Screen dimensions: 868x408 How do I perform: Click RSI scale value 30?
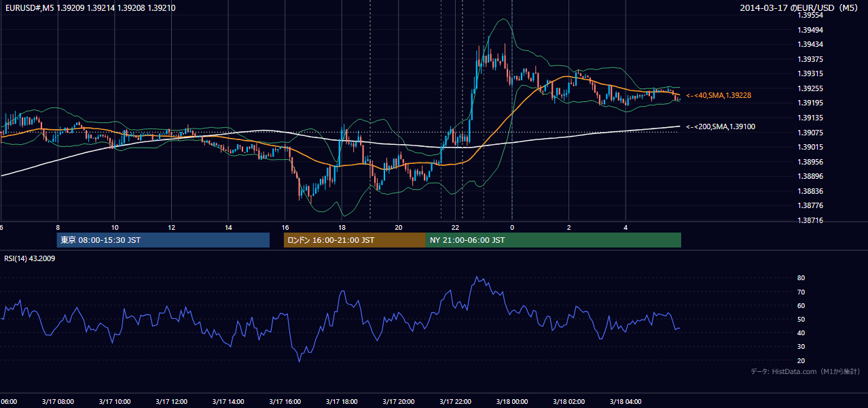(801, 347)
